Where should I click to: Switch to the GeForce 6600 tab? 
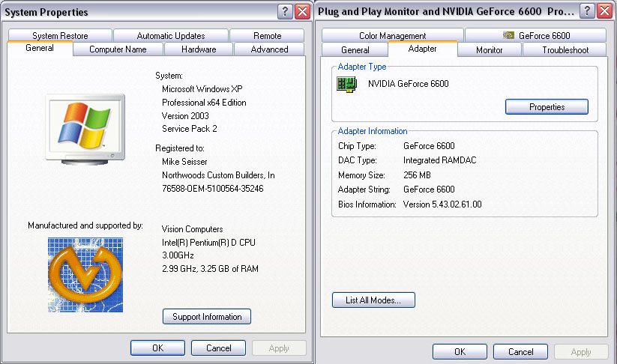(x=535, y=36)
